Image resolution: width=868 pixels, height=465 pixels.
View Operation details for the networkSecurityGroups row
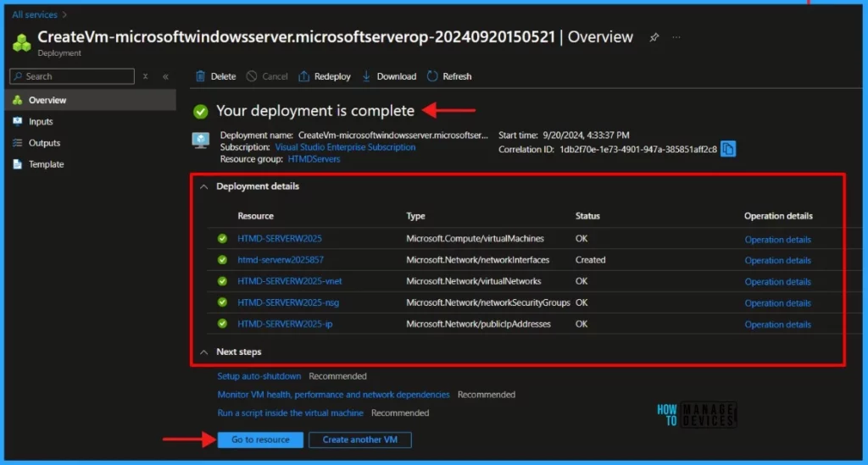click(777, 303)
